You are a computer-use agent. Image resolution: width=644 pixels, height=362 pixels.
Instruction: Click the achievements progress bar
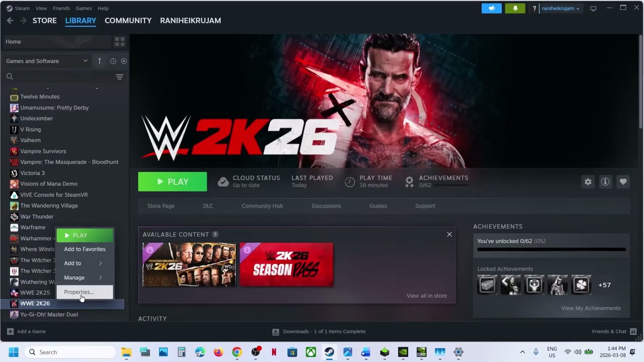551,249
